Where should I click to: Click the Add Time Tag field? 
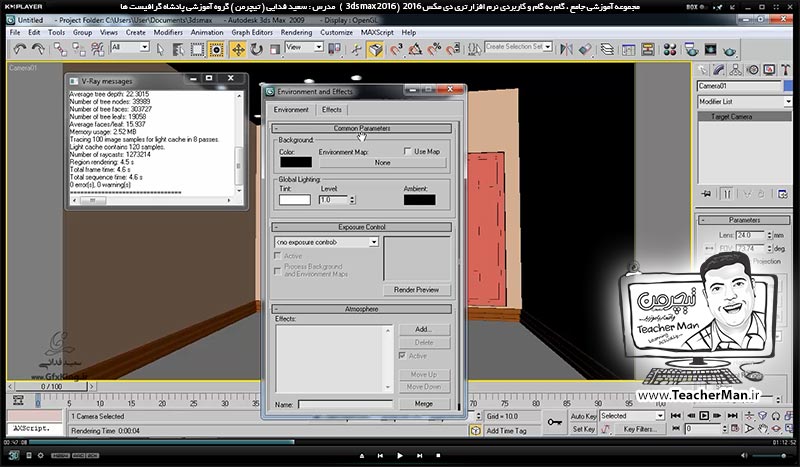coord(512,431)
